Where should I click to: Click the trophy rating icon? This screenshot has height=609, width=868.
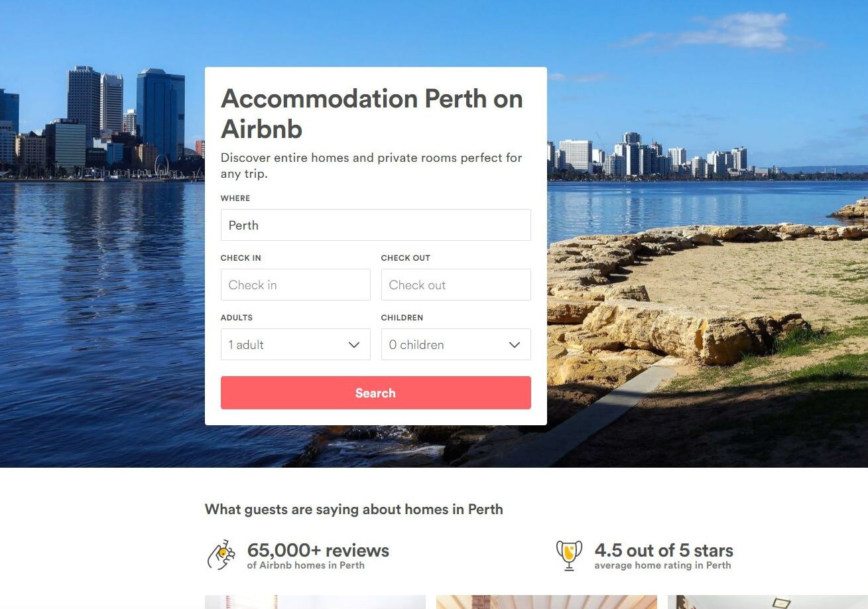pyautogui.click(x=568, y=555)
